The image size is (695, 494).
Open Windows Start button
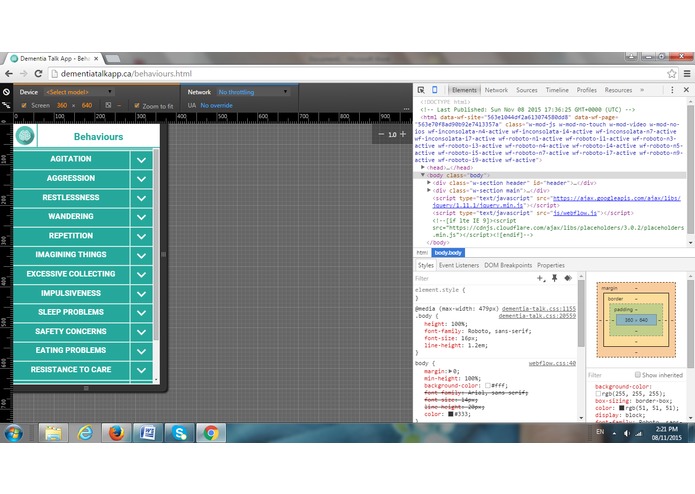13,433
